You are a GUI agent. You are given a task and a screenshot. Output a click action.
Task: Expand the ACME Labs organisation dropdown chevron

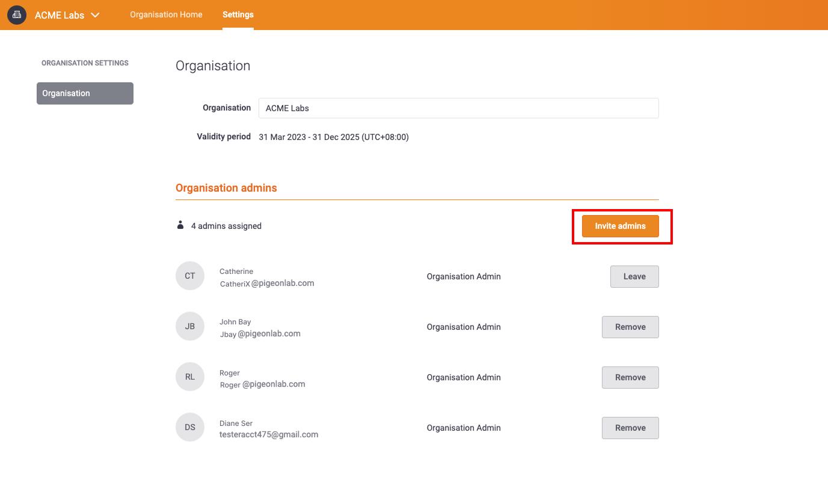click(x=95, y=15)
